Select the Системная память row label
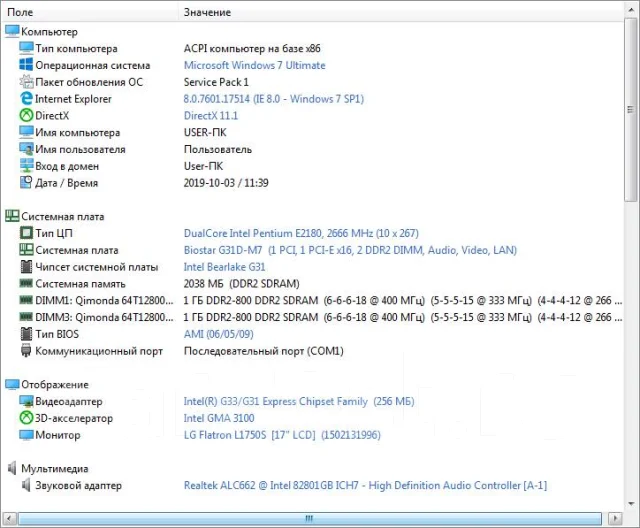Image resolution: width=640 pixels, height=528 pixels. click(80, 284)
